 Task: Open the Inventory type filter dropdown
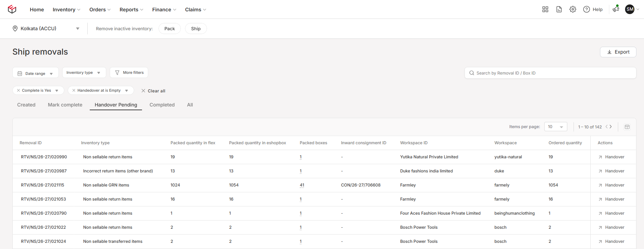[x=84, y=72]
